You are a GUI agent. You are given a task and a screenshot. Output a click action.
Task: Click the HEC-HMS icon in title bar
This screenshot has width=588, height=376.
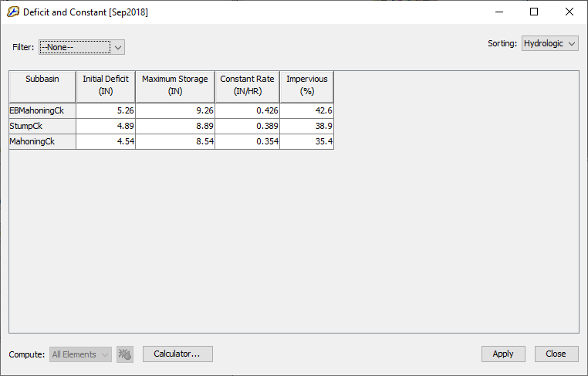[x=13, y=12]
